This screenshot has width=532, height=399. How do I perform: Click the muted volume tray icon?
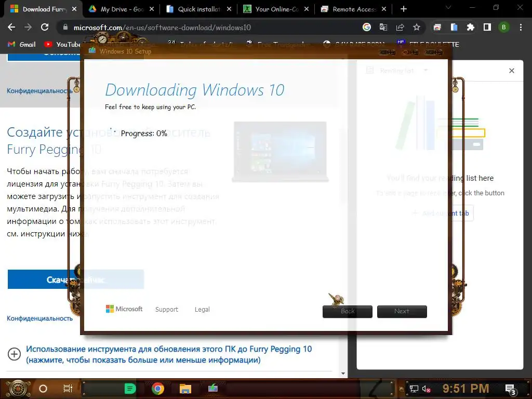pos(427,389)
